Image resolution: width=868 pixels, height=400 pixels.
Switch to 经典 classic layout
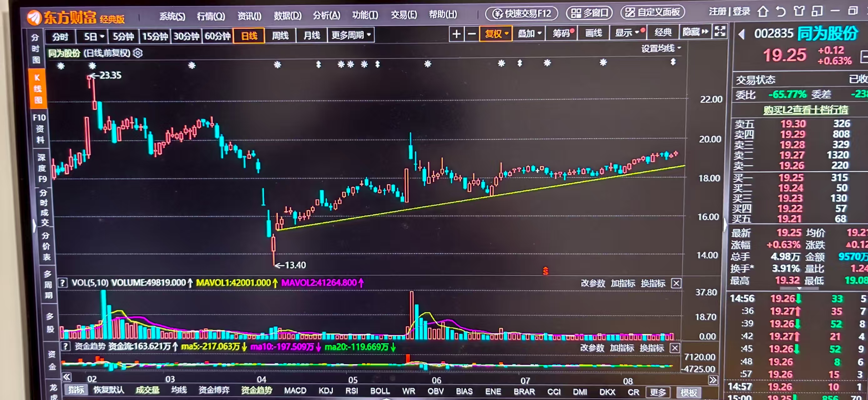point(663,32)
